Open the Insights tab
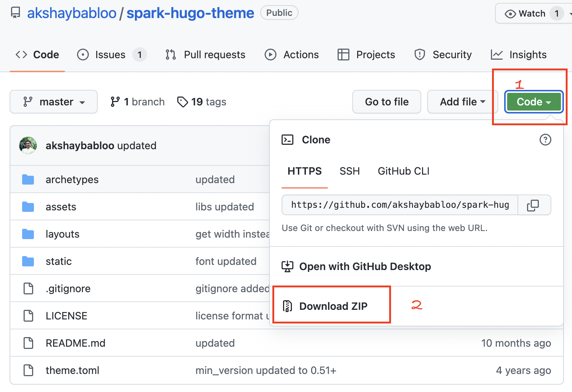 (x=519, y=55)
